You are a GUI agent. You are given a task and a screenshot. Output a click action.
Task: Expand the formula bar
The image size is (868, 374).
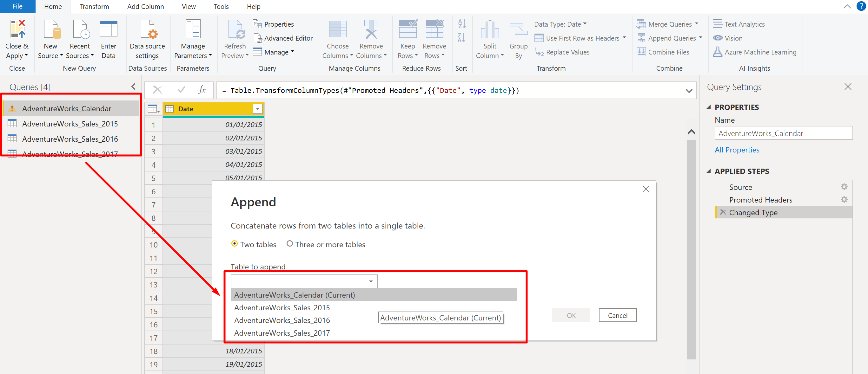click(x=689, y=91)
